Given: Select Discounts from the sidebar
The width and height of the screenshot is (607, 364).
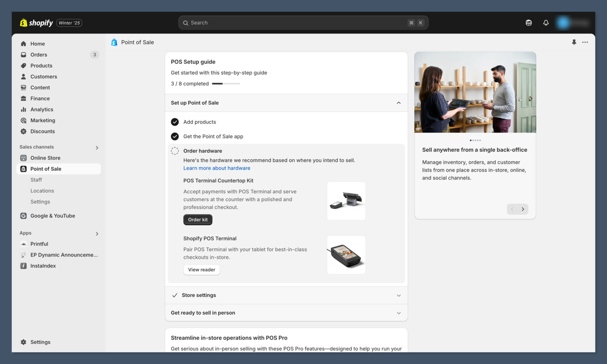Looking at the screenshot, I should pyautogui.click(x=42, y=131).
